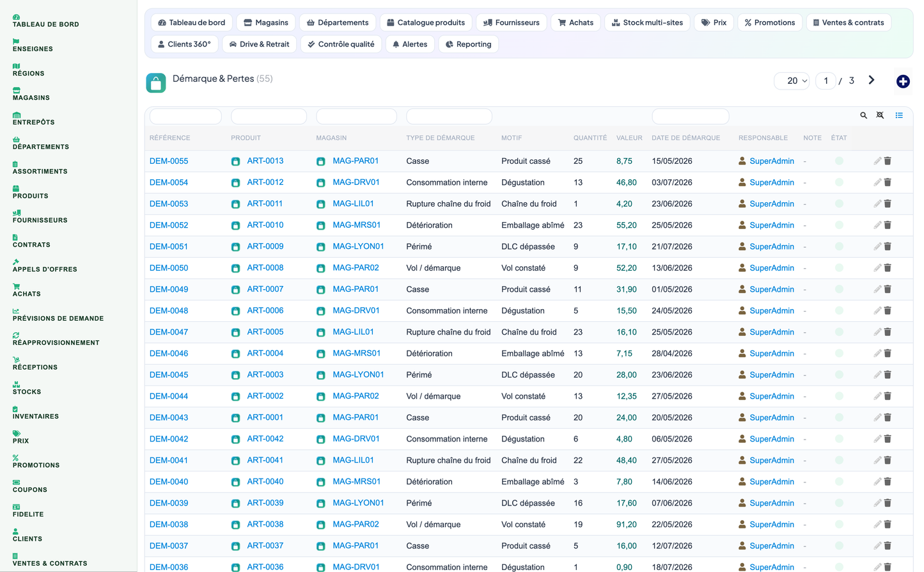Open the Reporting tab
This screenshot has width=924, height=572.
[469, 44]
